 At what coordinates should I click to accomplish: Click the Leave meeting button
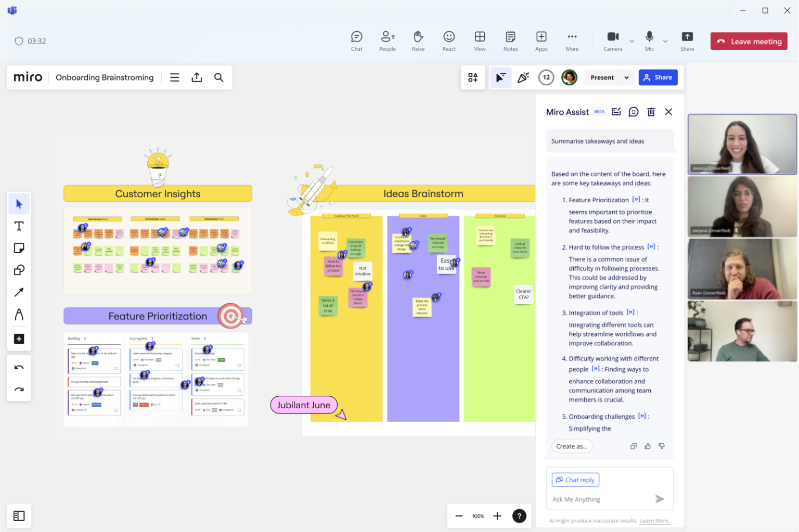tap(749, 41)
